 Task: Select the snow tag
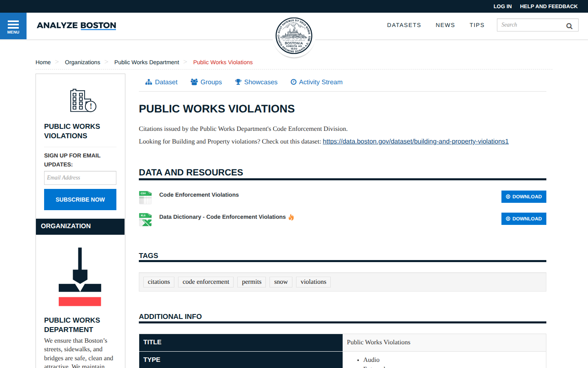[281, 282]
